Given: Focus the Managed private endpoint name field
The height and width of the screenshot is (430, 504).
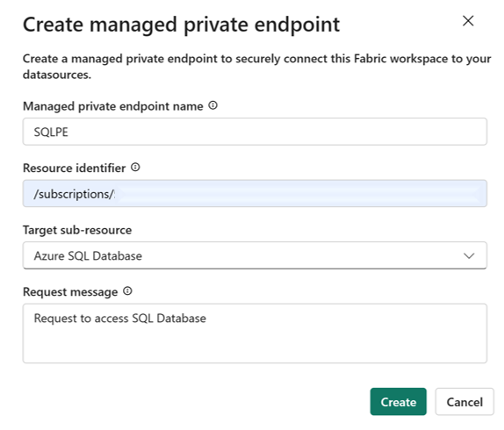Looking at the screenshot, I should point(255,132).
